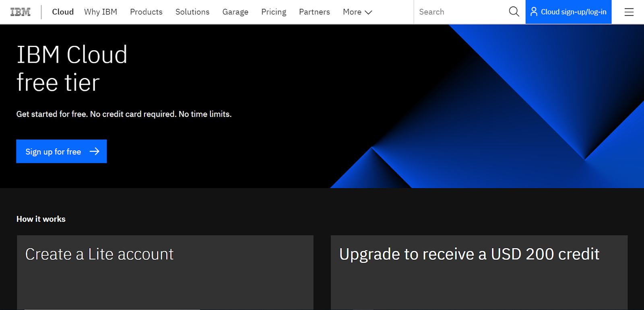The height and width of the screenshot is (310, 644).
Task: Open the Solutions menu item
Action: (192, 12)
